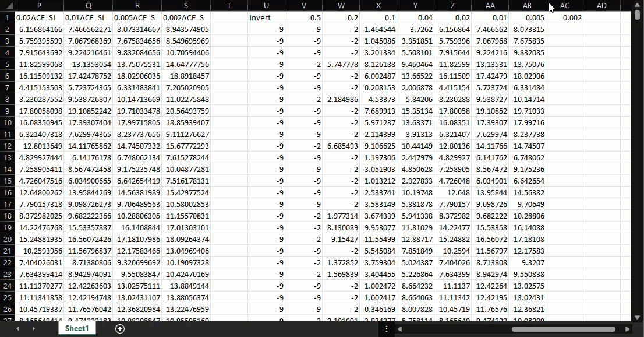Click the New Sheet plus button
644x337 pixels.
120,329
